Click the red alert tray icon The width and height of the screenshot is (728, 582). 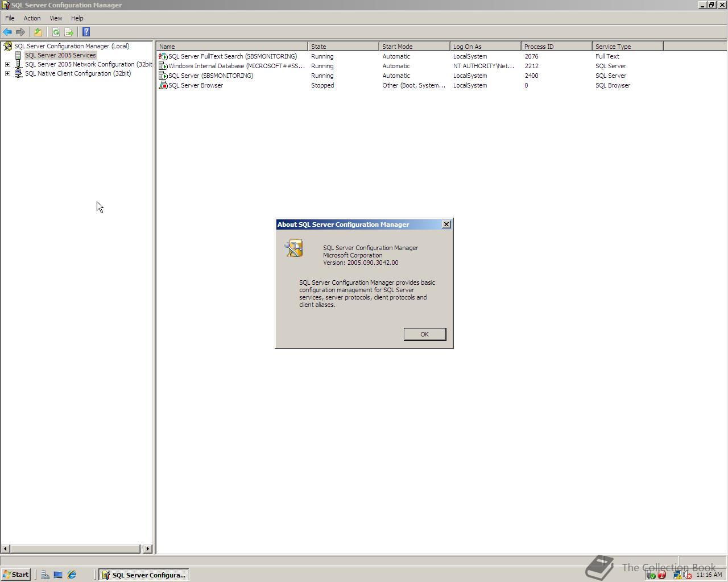[662, 575]
